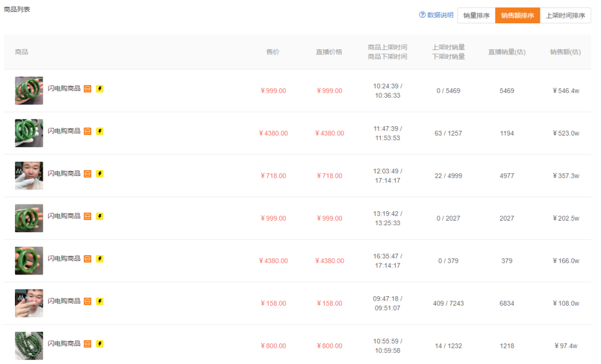The height and width of the screenshot is (364, 601).
Task: Click the orange shop icon in the ¥718.00 row
Action: pyautogui.click(x=87, y=174)
